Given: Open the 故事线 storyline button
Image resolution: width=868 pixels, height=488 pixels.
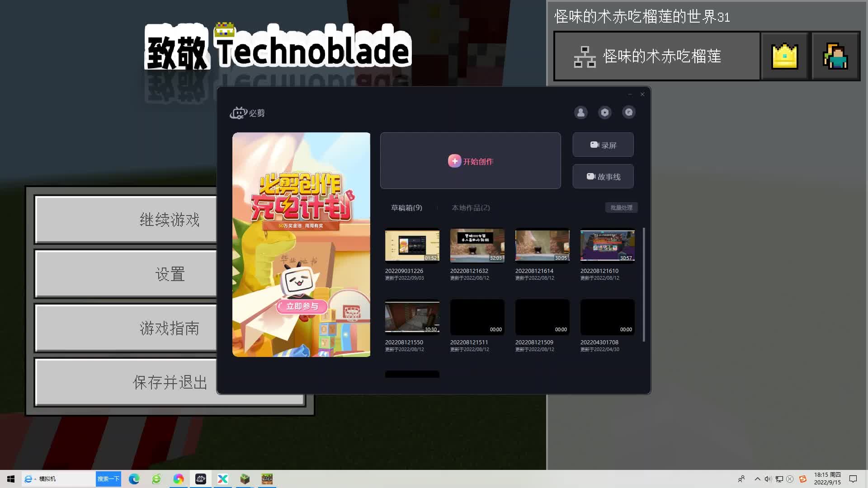Looking at the screenshot, I should [x=603, y=176].
